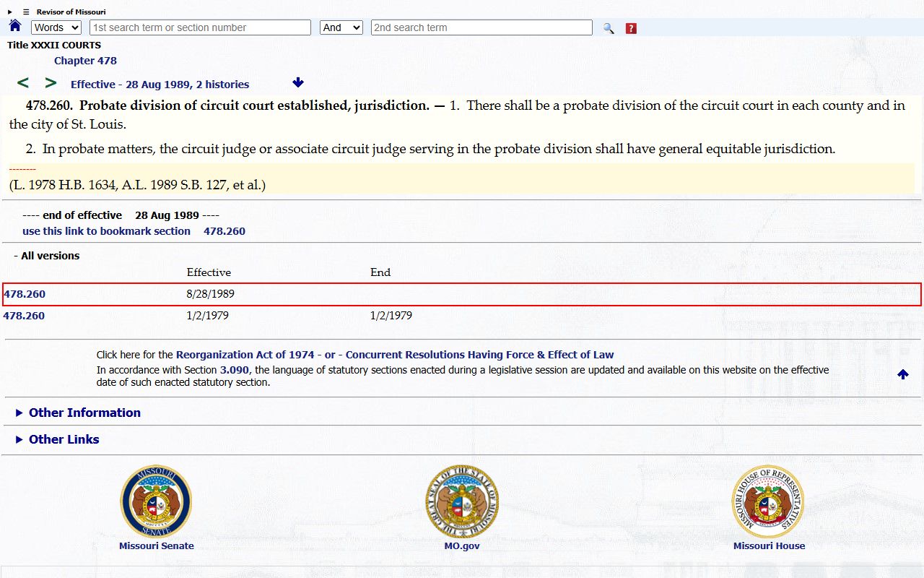Open Reorganization Act of 1974 link
The width and height of the screenshot is (924, 578).
(245, 355)
